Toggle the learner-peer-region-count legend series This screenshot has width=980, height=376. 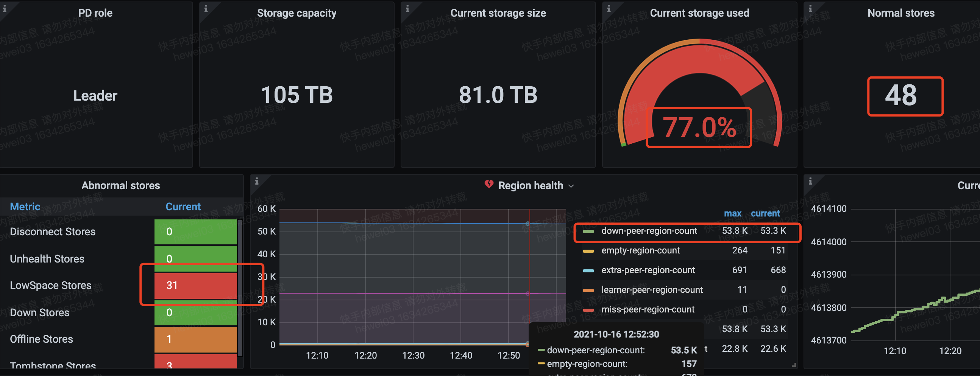pos(652,290)
